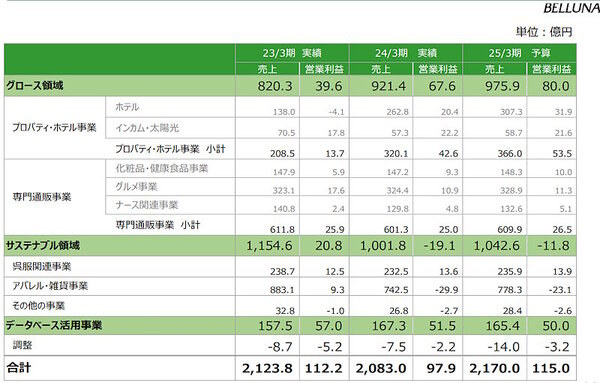Click value 67.6 in グロース領域 row

click(442, 86)
